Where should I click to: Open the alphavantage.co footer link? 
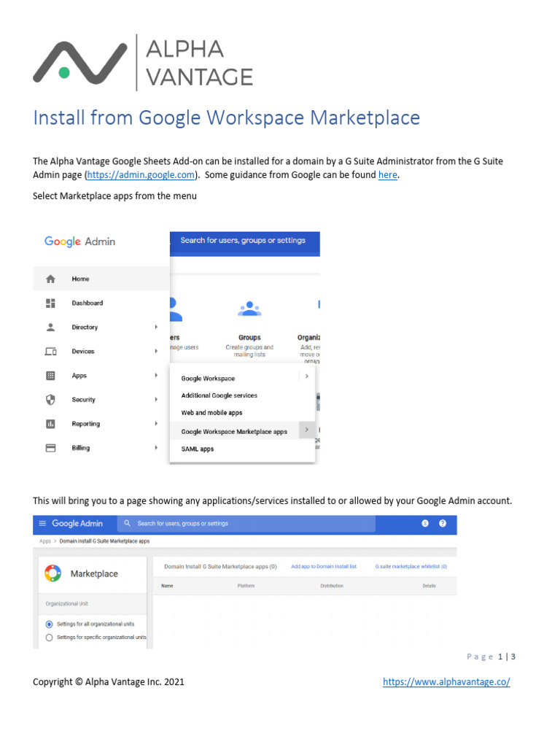(x=446, y=682)
